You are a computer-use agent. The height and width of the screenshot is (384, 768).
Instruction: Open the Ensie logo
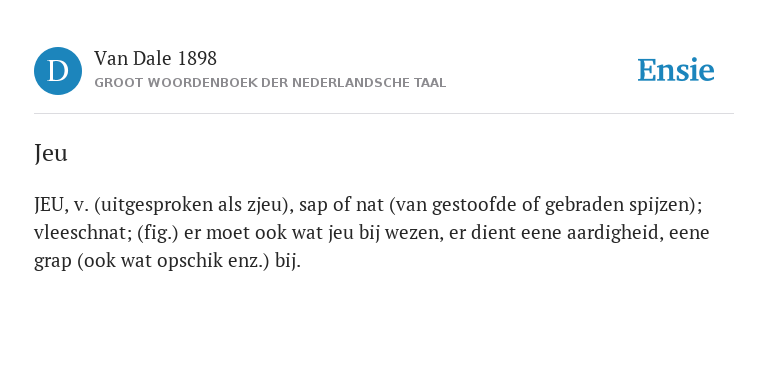click(675, 70)
